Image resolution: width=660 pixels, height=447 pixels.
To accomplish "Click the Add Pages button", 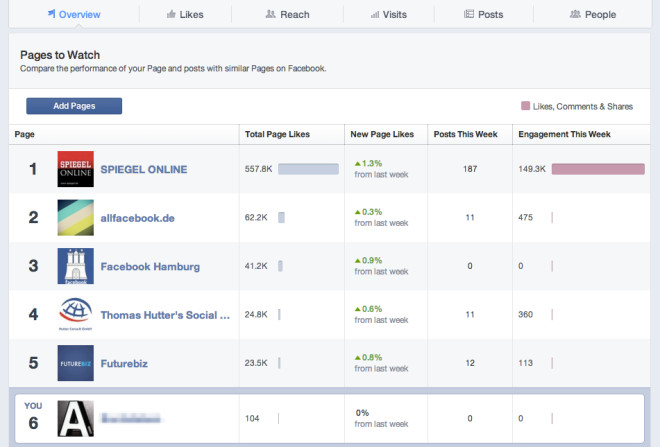I will (74, 106).
